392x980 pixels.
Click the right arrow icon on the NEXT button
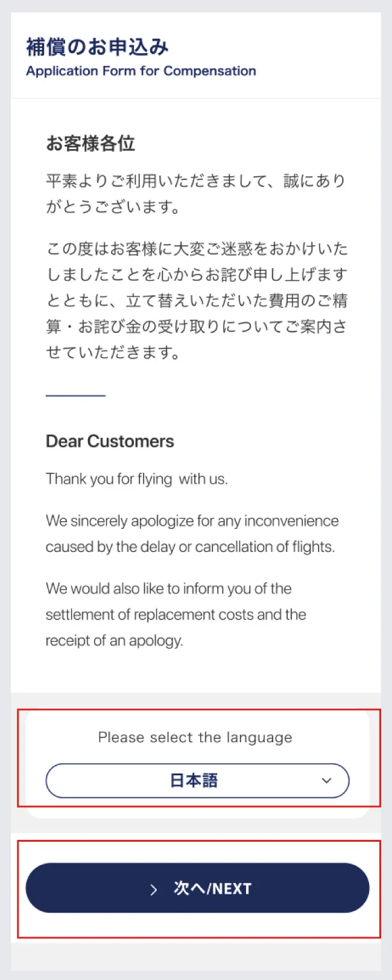pyautogui.click(x=154, y=889)
